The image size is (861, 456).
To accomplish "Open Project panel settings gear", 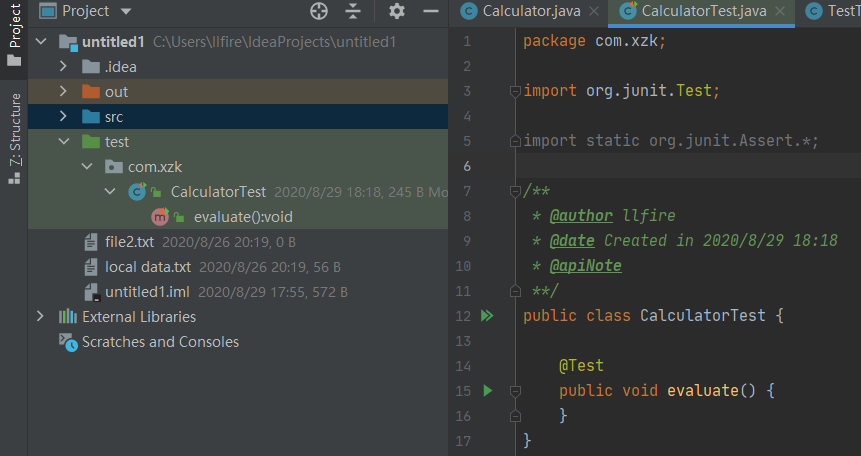I will 397,11.
